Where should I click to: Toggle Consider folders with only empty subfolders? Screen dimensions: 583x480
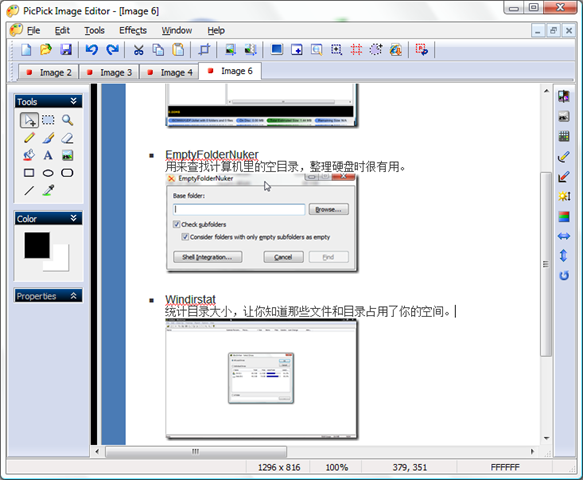[185, 237]
